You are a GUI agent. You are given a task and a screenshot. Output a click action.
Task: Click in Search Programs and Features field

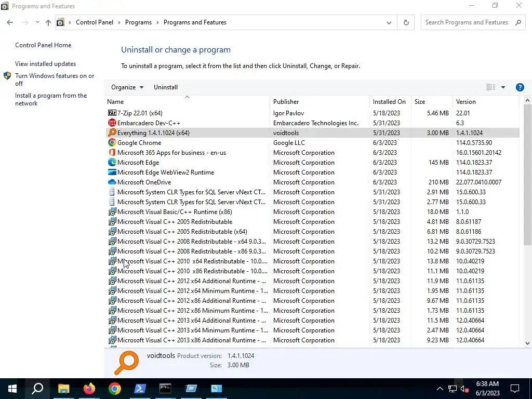click(467, 22)
